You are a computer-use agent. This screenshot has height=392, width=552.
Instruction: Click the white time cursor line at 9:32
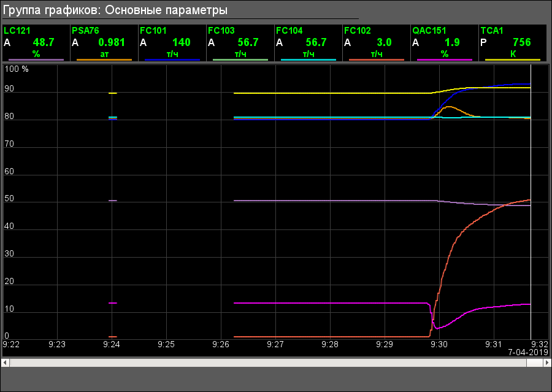(531, 202)
